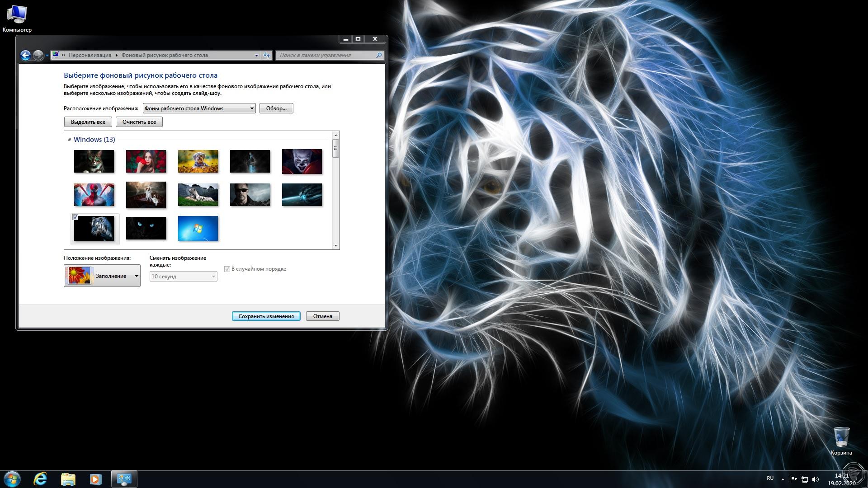Click the control panel icon in address bar
This screenshot has width=868, height=488.
56,55
